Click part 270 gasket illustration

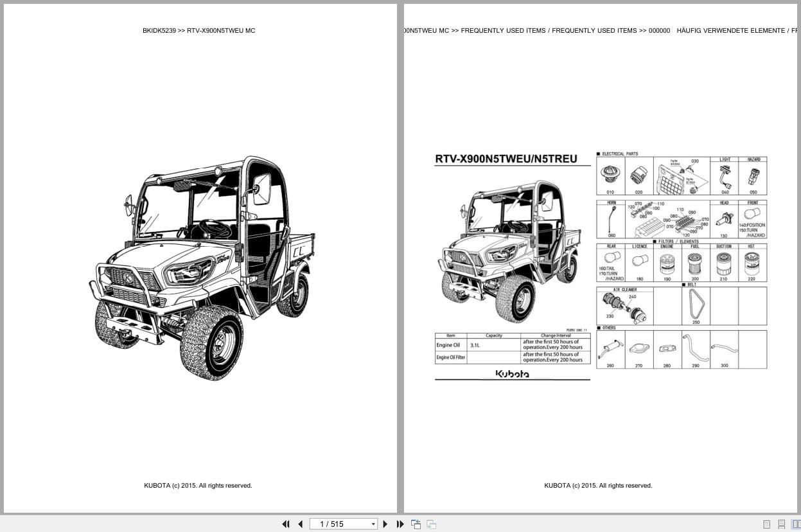coord(638,349)
